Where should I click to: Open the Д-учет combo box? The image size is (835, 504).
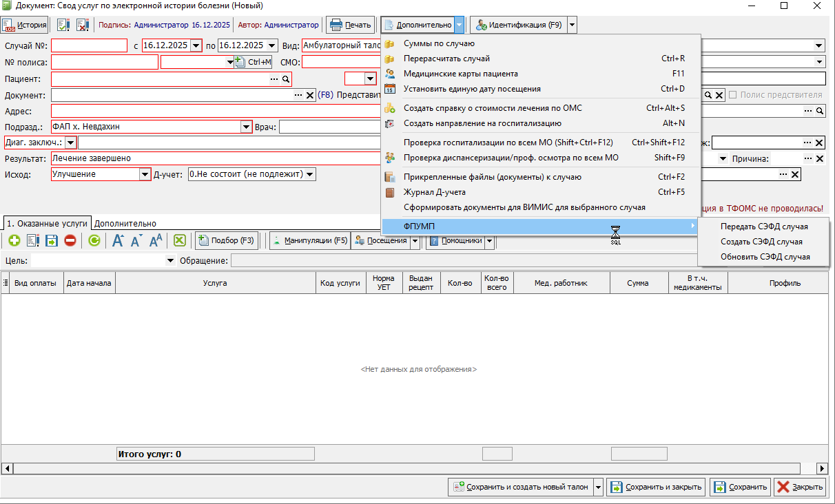(310, 175)
